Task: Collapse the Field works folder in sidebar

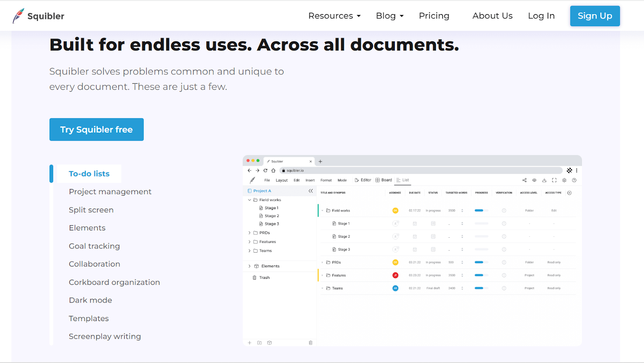Action: click(x=250, y=200)
